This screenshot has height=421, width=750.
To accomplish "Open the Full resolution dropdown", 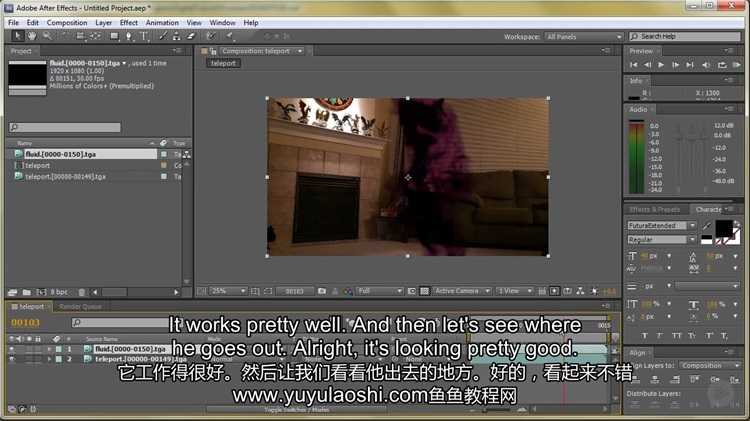I will (x=380, y=291).
